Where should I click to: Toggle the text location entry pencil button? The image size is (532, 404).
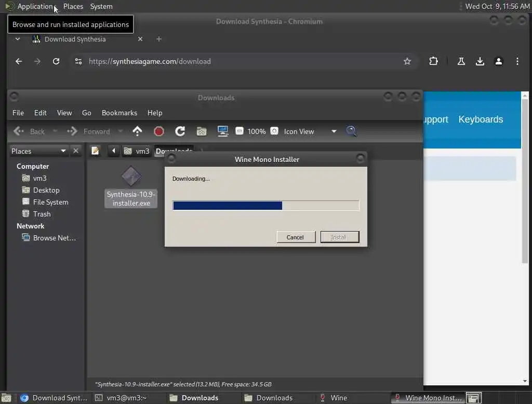pos(96,151)
